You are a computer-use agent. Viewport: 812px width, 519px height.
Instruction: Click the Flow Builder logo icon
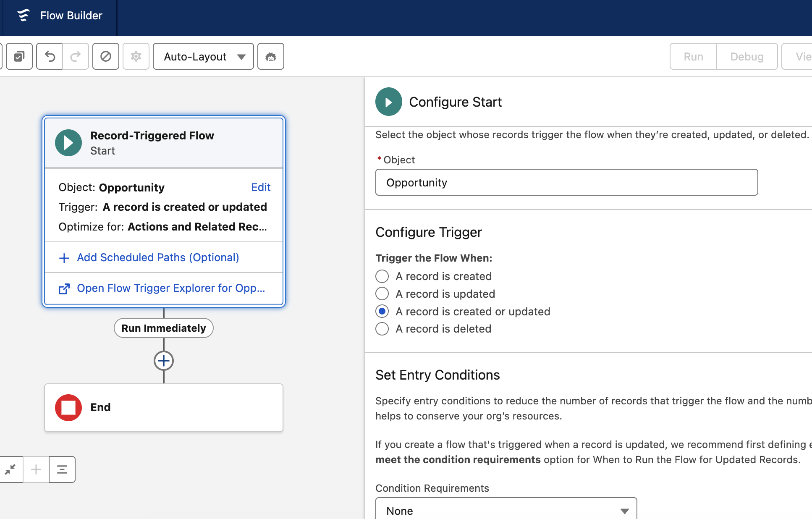click(24, 16)
